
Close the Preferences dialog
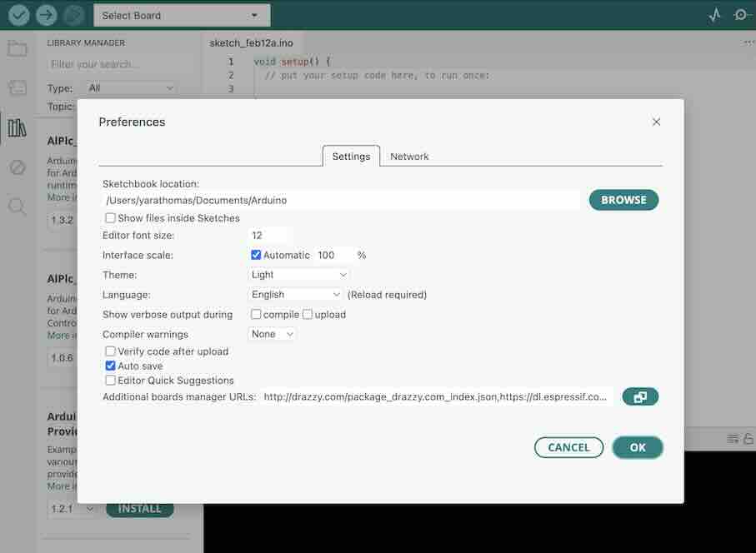pyautogui.click(x=656, y=122)
